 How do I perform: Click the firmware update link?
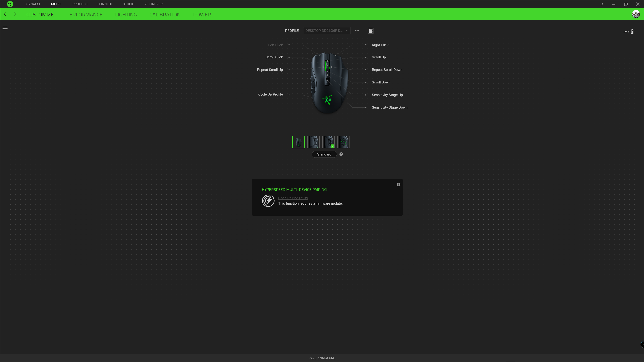329,203
